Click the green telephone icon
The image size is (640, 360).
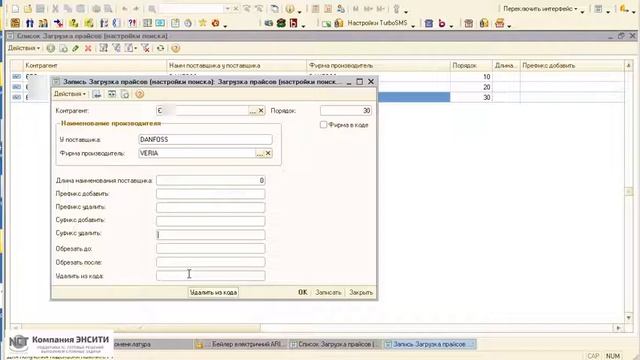pyautogui.click(x=281, y=23)
